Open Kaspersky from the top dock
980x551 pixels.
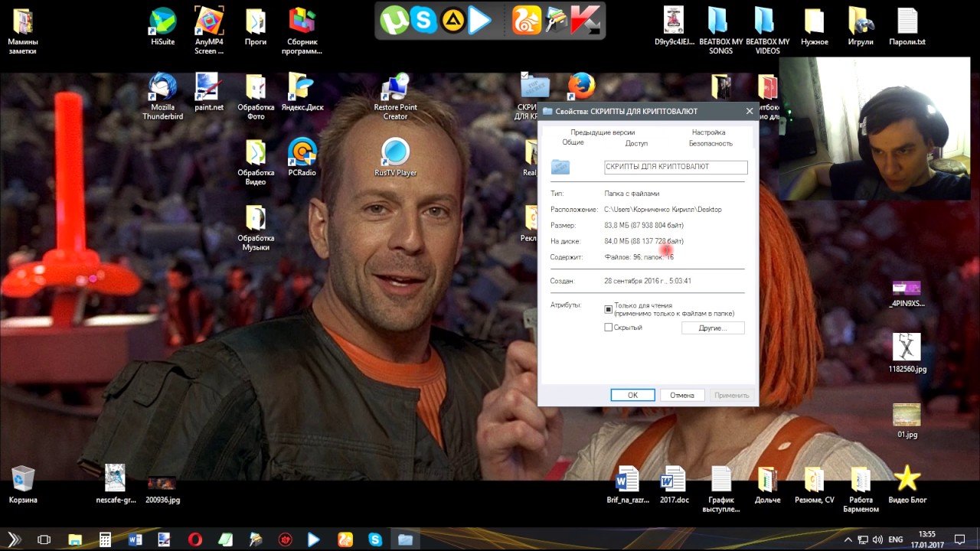coord(585,21)
